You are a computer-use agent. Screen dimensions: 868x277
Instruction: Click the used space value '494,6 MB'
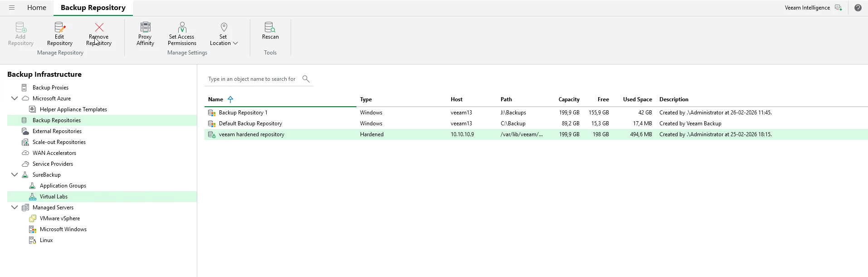[641, 134]
